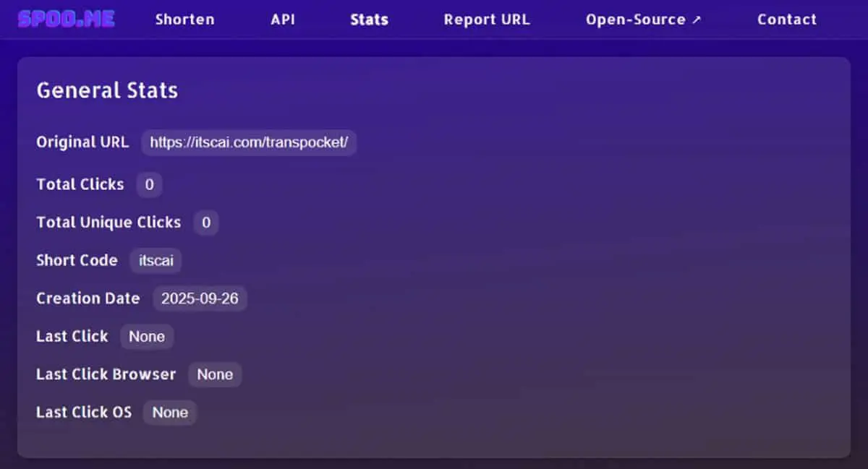The height and width of the screenshot is (469, 868).
Task: Open the Shorten page
Action: 185,20
